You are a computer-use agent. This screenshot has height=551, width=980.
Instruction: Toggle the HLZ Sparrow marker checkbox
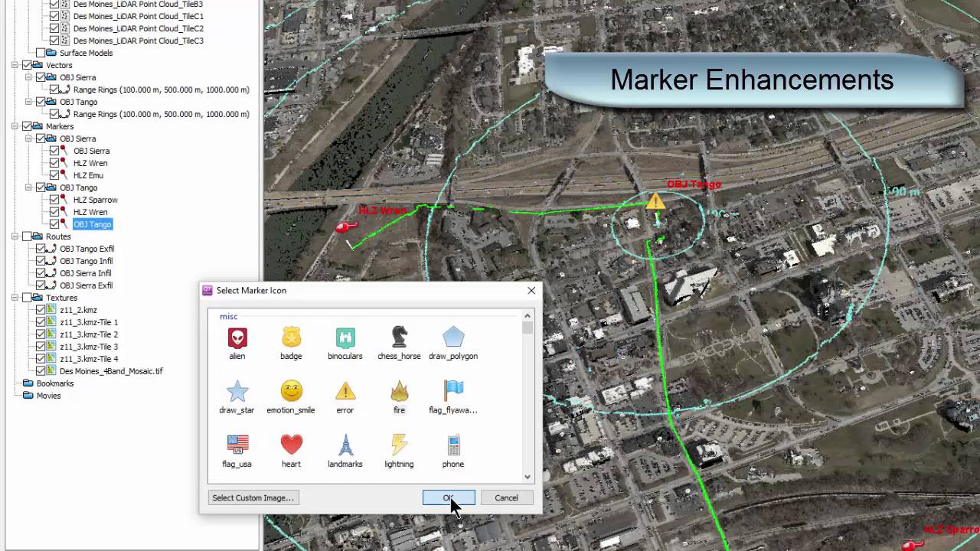[54, 200]
